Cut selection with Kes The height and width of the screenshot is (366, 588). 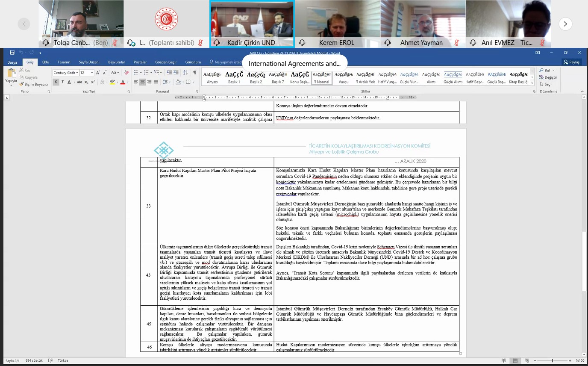(25, 70)
